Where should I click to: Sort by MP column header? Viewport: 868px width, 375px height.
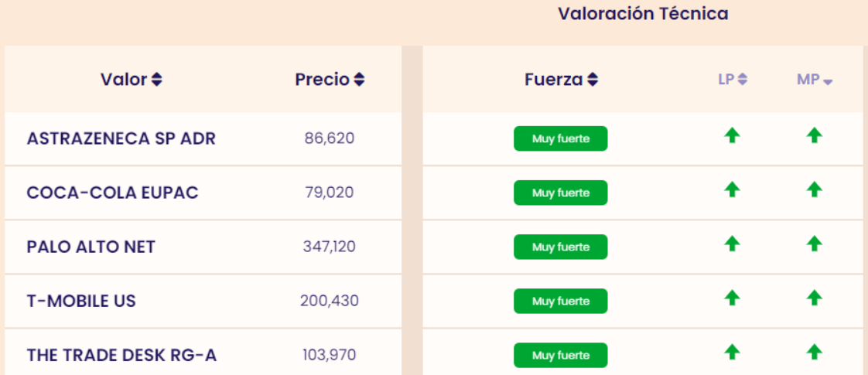pos(814,80)
